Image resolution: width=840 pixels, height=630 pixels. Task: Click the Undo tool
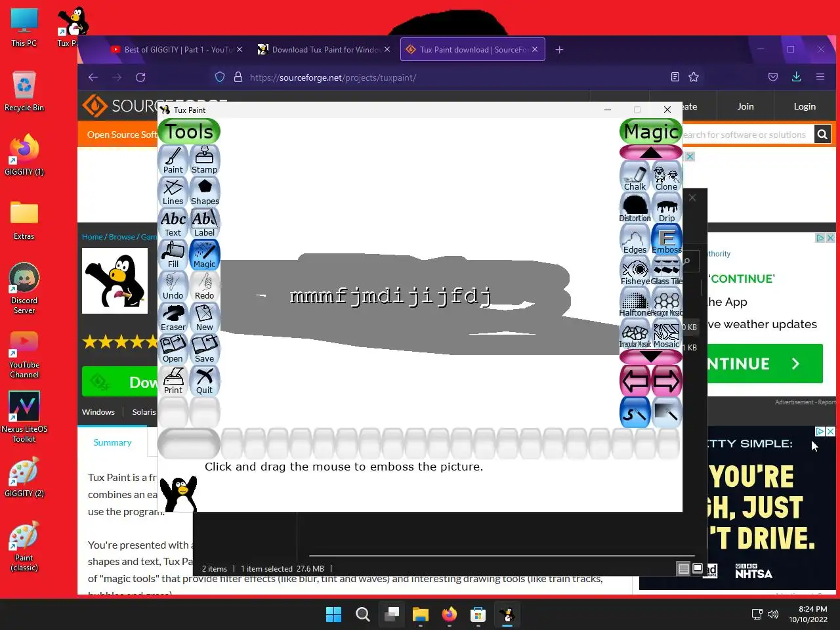(173, 286)
